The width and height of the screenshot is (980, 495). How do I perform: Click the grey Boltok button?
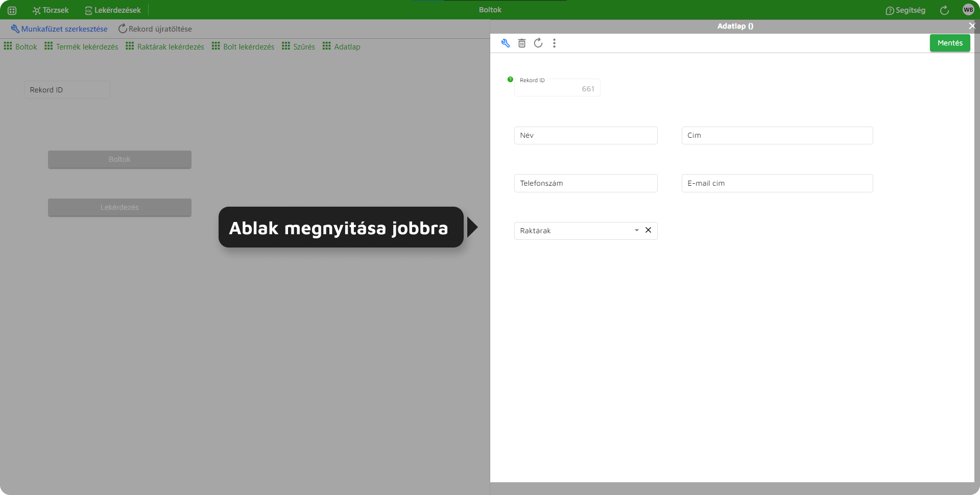[119, 159]
